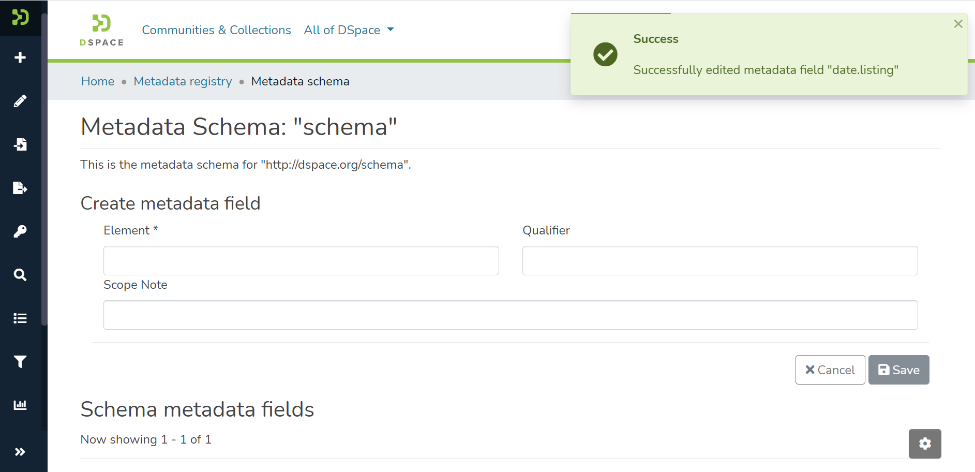This screenshot has width=975, height=472.
Task: Focus the Element text field
Action: pos(301,261)
